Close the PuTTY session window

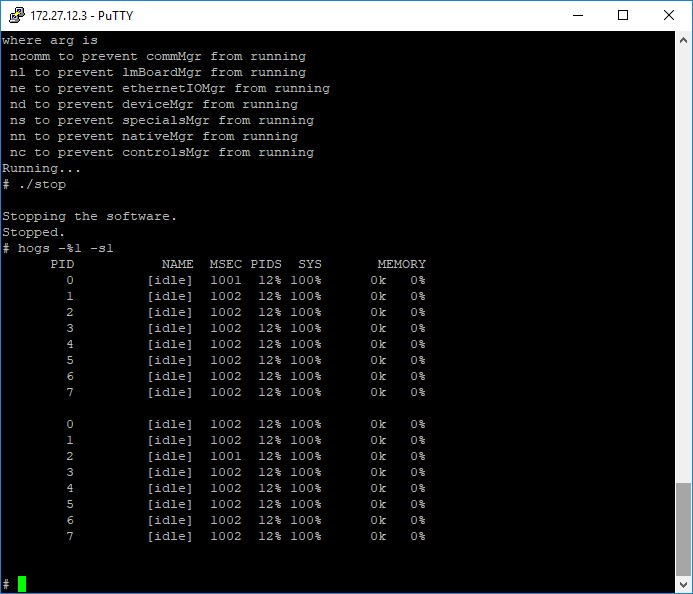669,16
